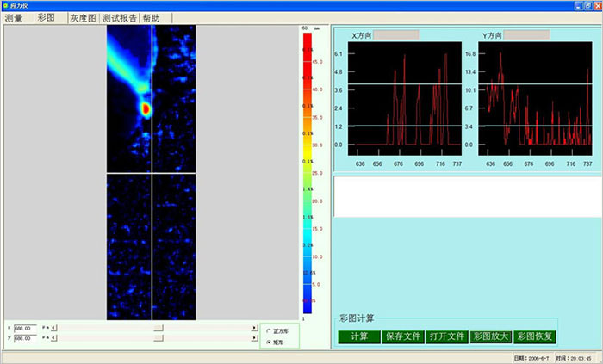This screenshot has height=364, width=603.
Task: Open the 彩图 menu
Action: pyautogui.click(x=47, y=18)
